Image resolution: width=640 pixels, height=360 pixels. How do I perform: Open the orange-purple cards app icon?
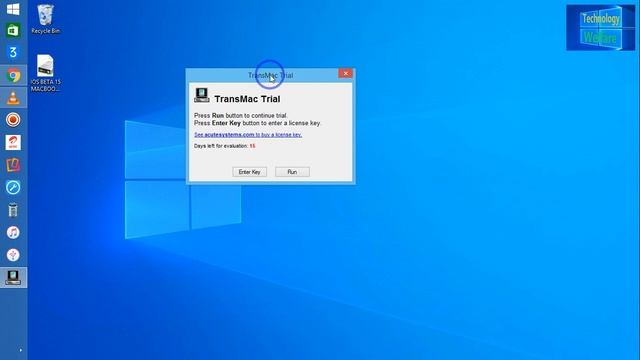pos(13,165)
